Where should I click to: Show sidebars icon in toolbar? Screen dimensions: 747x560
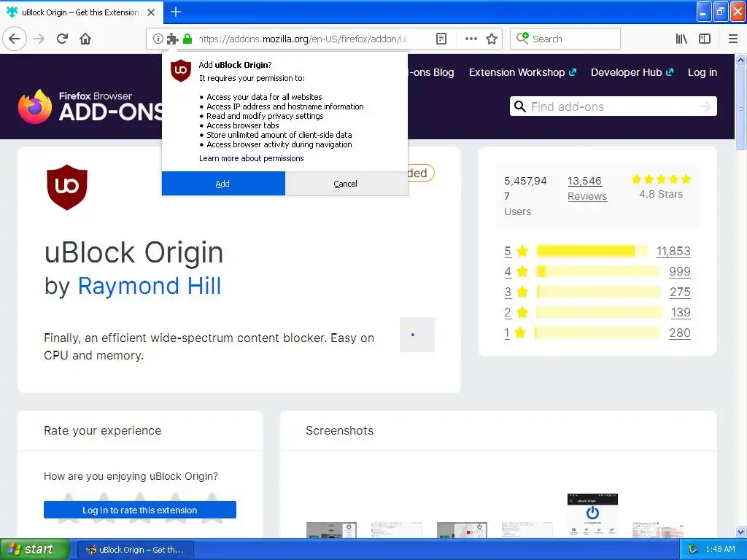click(705, 39)
